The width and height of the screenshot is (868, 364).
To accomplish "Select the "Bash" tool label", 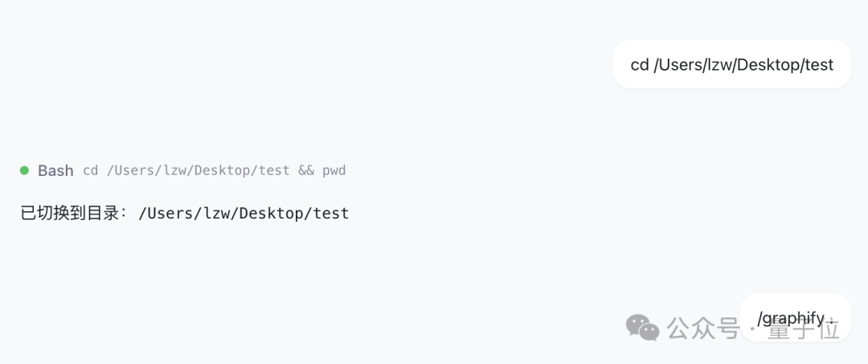I will click(x=55, y=170).
